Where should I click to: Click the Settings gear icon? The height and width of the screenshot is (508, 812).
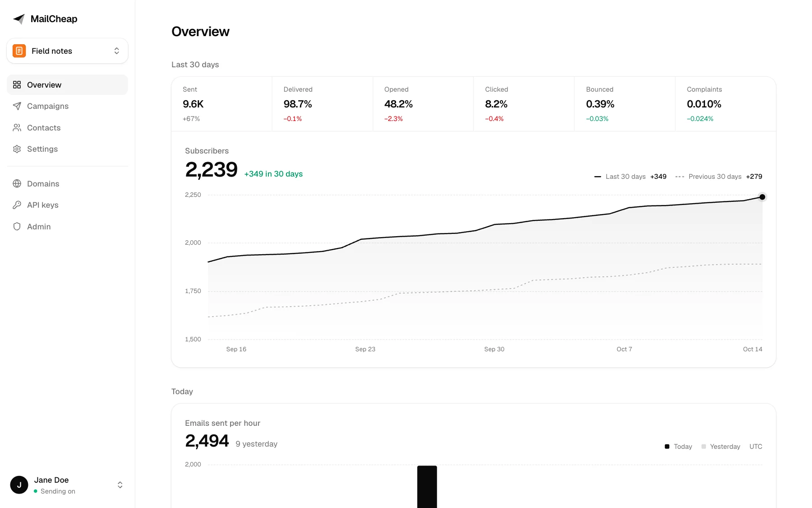[17, 149]
